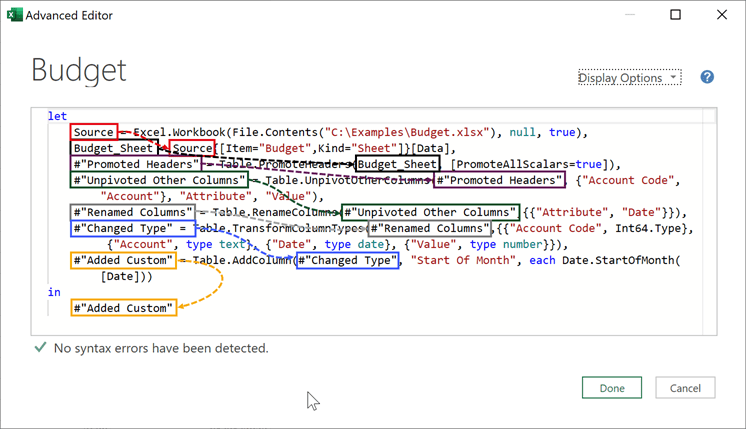Click the green syntax check mark icon
746x429 pixels.
[40, 348]
